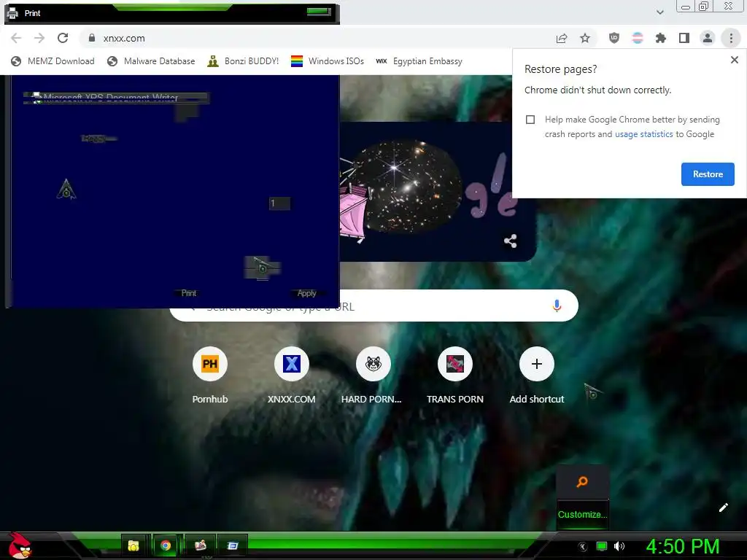Customize the page with the pencil icon
Screen dimensions: 747x560
coord(723,507)
